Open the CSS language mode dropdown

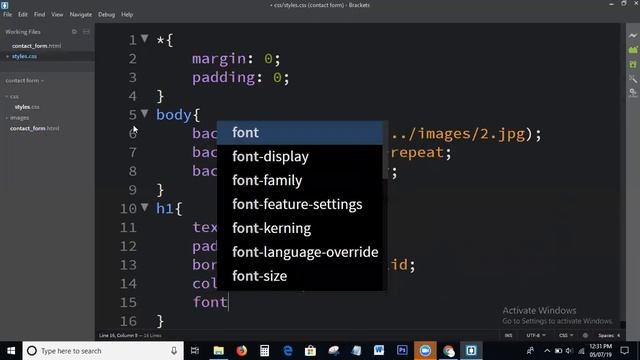[x=566, y=335]
